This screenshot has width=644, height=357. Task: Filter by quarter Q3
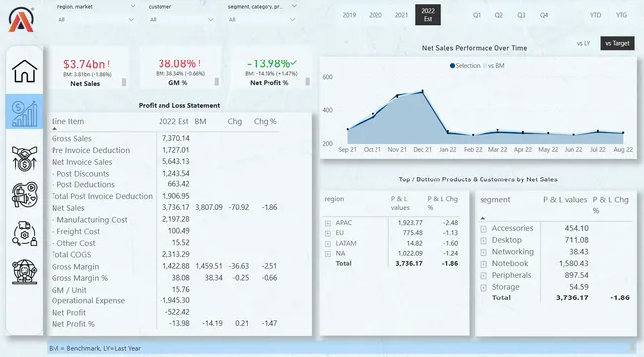tap(521, 15)
